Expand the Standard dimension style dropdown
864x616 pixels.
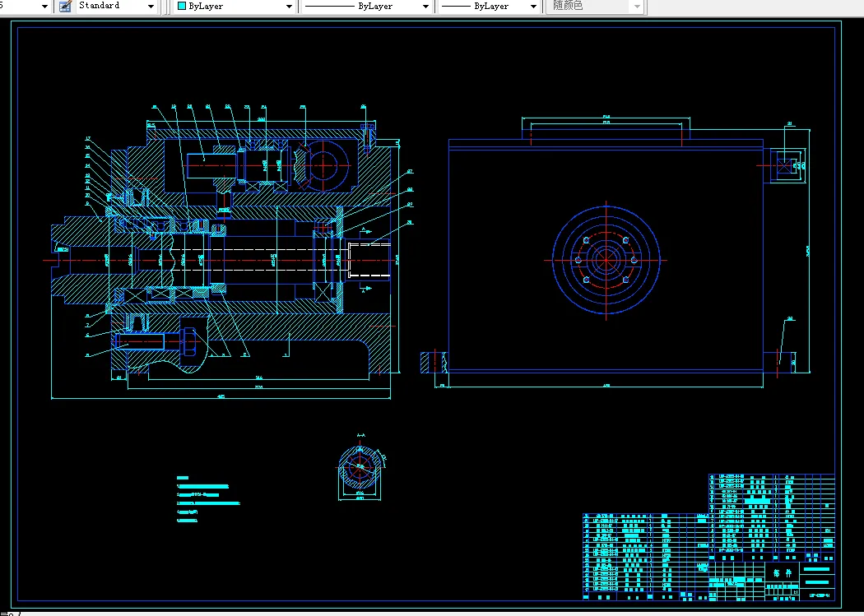pos(151,7)
